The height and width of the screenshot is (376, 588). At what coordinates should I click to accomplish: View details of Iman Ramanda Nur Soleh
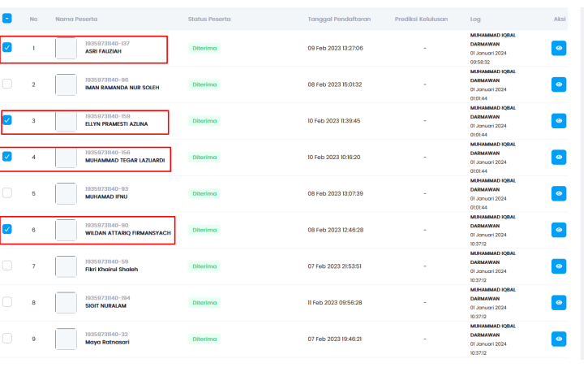(558, 84)
